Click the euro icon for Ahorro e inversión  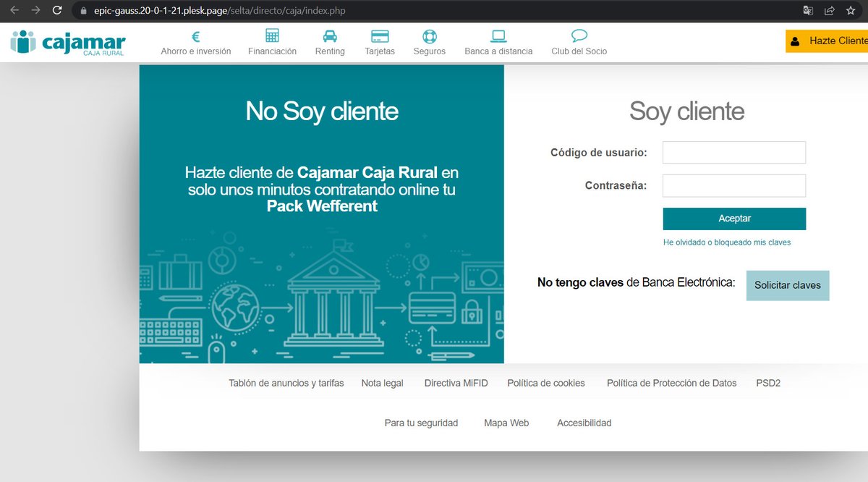(196, 36)
